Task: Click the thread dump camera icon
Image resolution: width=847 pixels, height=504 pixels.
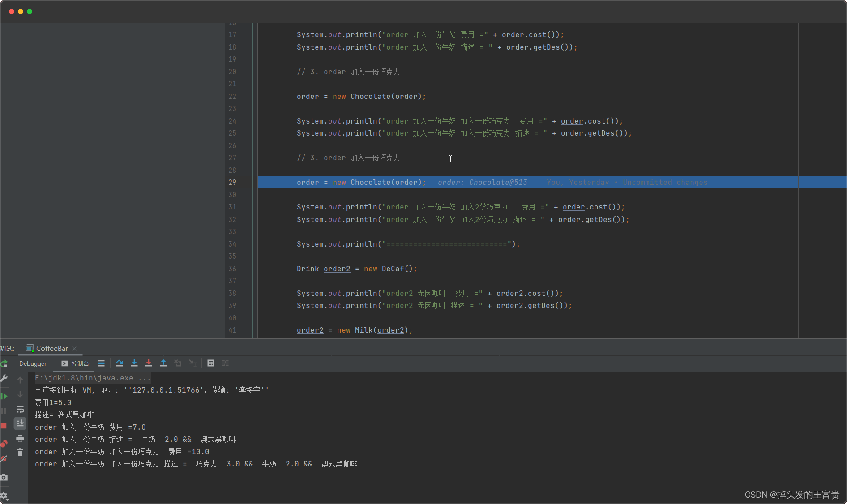Action: coord(4,477)
